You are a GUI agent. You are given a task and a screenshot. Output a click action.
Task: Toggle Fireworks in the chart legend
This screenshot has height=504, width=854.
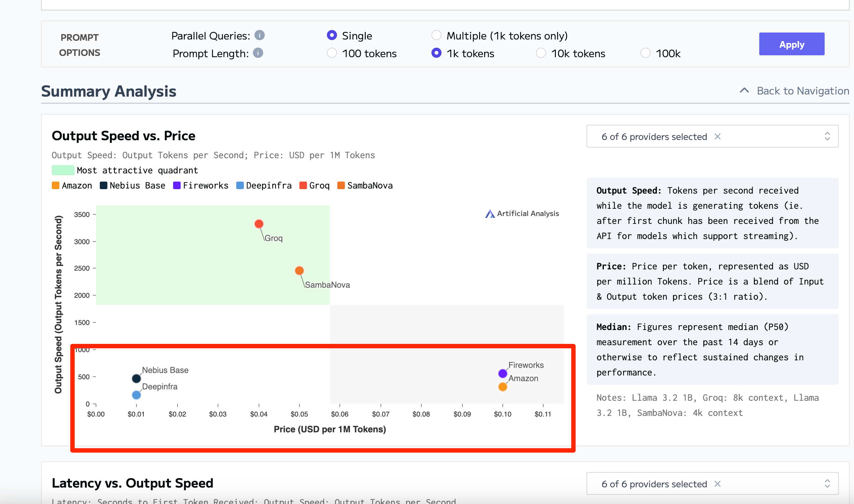pyautogui.click(x=201, y=185)
